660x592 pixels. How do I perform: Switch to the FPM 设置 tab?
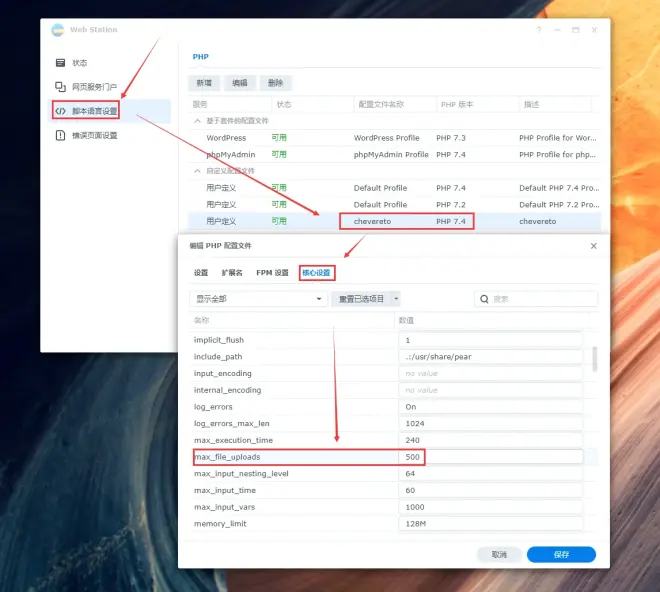272,273
